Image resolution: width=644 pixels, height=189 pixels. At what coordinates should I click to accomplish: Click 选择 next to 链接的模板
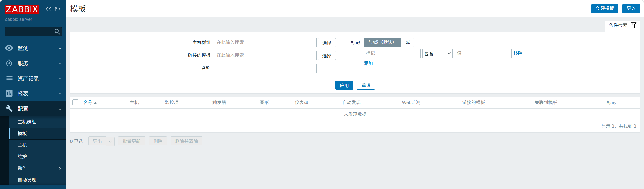pyautogui.click(x=327, y=55)
